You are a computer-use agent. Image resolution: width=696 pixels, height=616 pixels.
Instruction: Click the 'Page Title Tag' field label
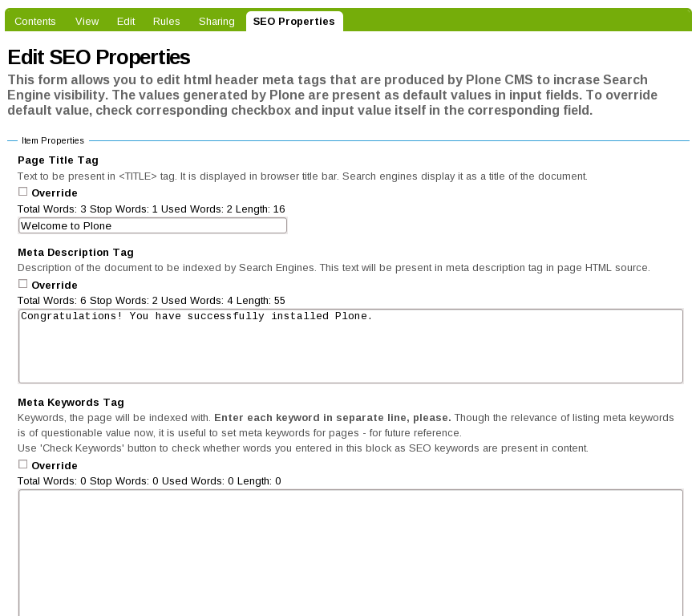[59, 160]
